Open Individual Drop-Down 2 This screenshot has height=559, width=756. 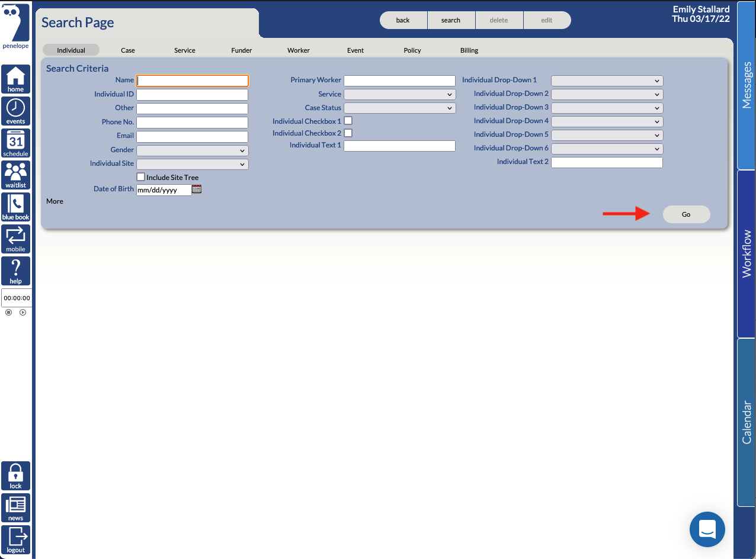point(607,94)
